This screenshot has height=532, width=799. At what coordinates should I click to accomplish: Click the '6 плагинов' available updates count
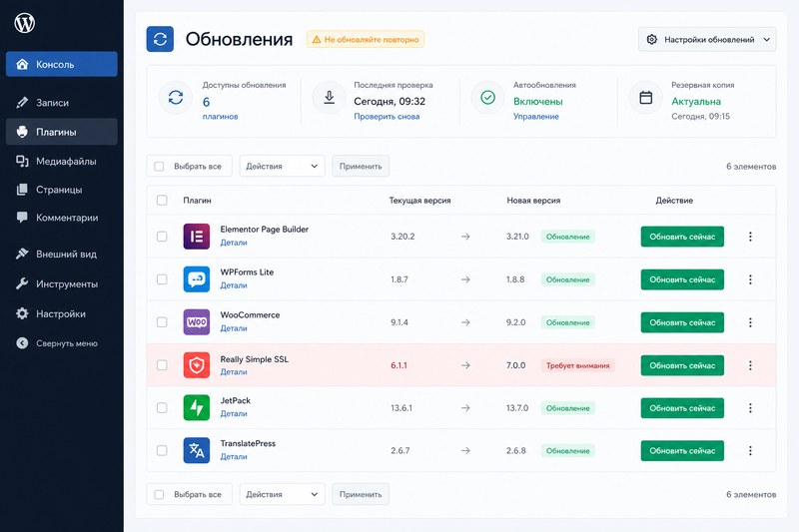(x=220, y=109)
